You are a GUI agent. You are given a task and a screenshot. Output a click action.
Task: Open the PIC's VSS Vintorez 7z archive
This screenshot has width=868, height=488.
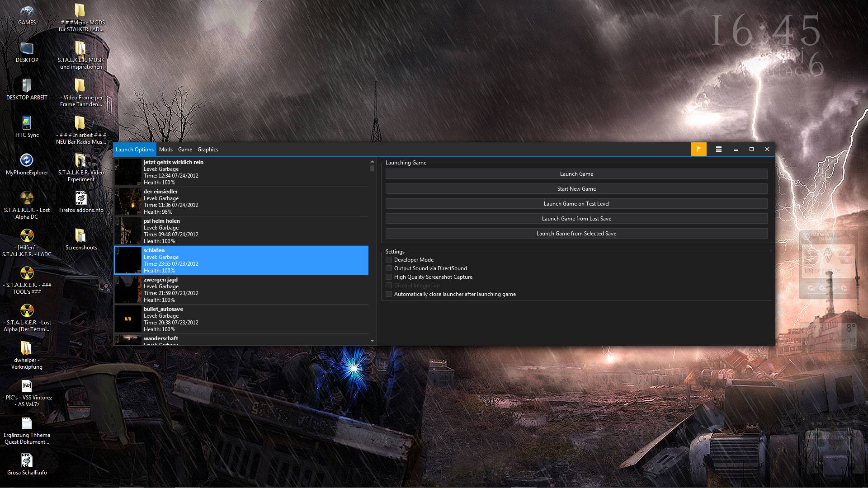[x=27, y=386]
